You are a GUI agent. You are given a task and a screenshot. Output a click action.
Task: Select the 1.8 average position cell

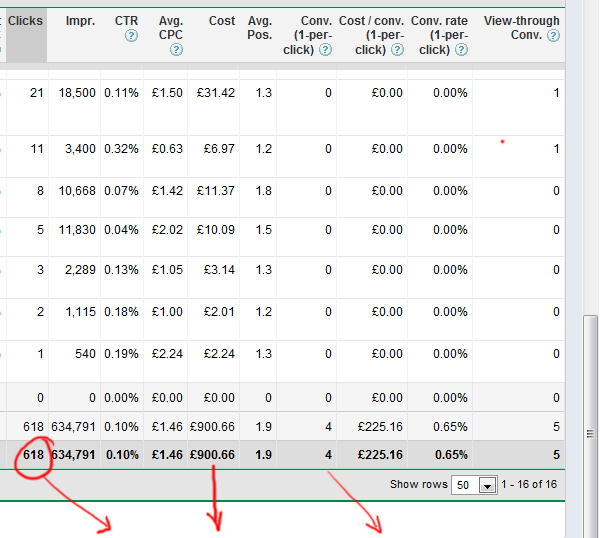click(x=264, y=191)
